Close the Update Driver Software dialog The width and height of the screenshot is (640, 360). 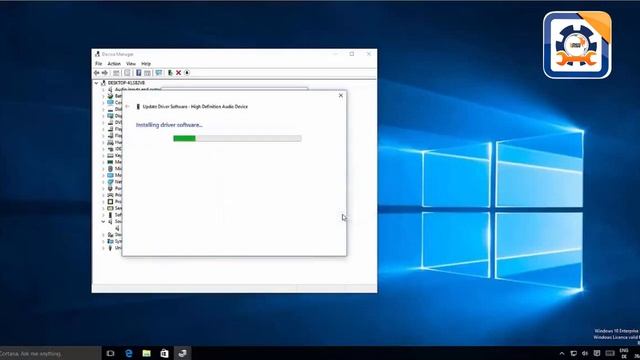pyautogui.click(x=341, y=96)
